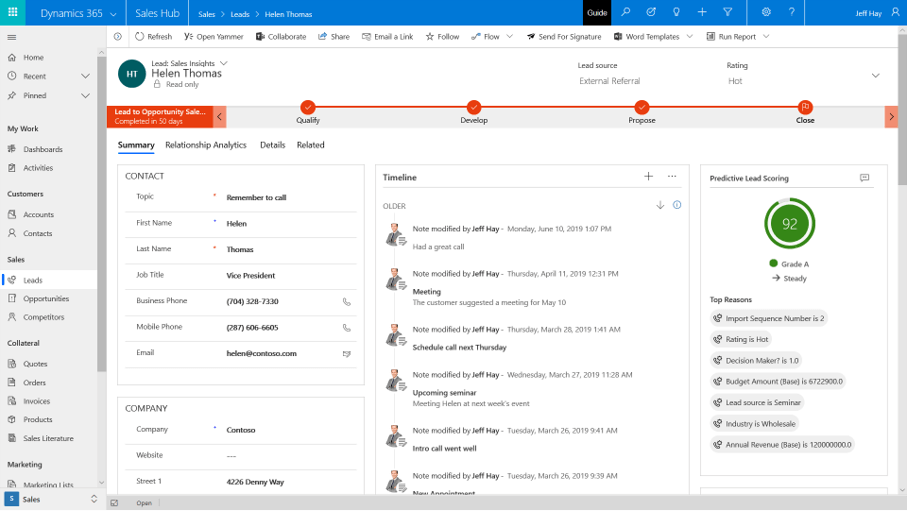Image resolution: width=907 pixels, height=511 pixels.
Task: Select the Qualify stage marker
Action: tap(308, 107)
